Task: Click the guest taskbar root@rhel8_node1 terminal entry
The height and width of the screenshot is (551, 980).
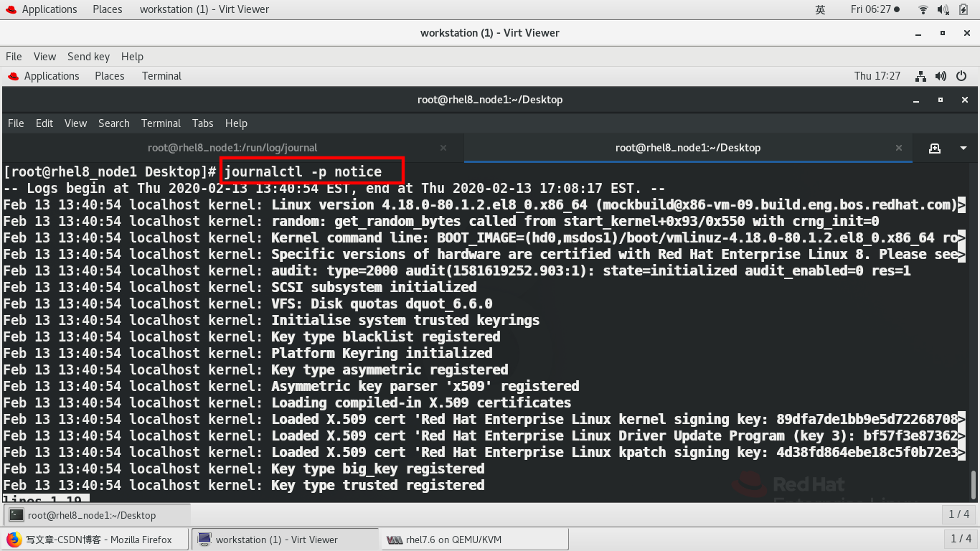Action: click(98, 515)
